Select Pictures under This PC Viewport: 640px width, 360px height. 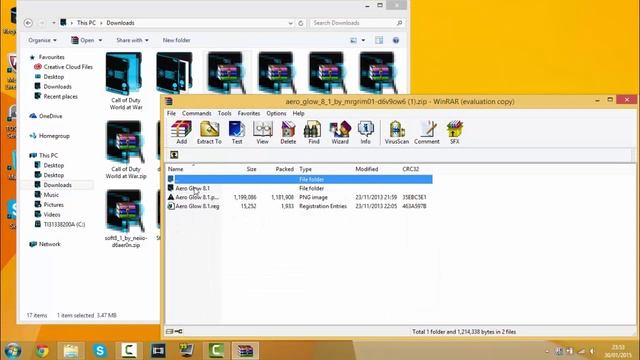tap(49, 204)
